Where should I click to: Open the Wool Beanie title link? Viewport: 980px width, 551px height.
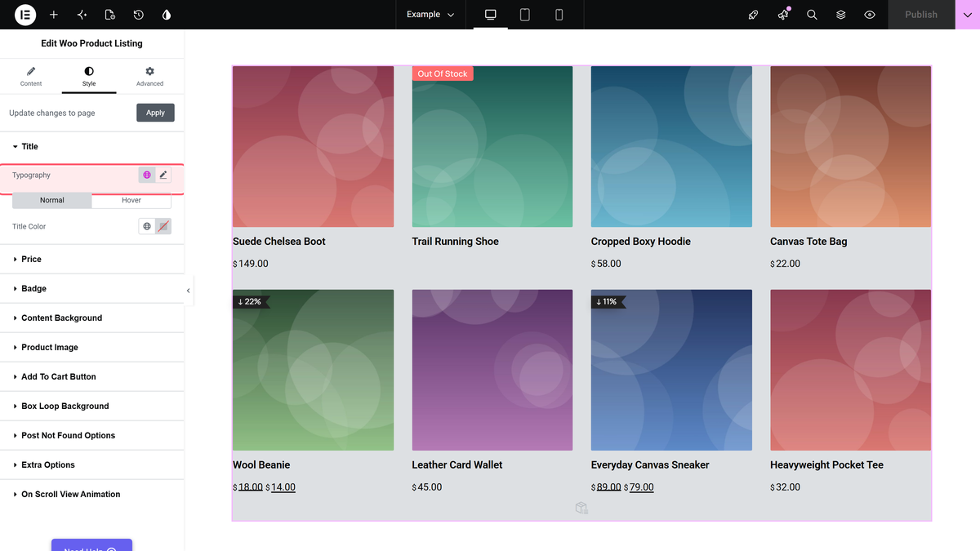point(261,464)
